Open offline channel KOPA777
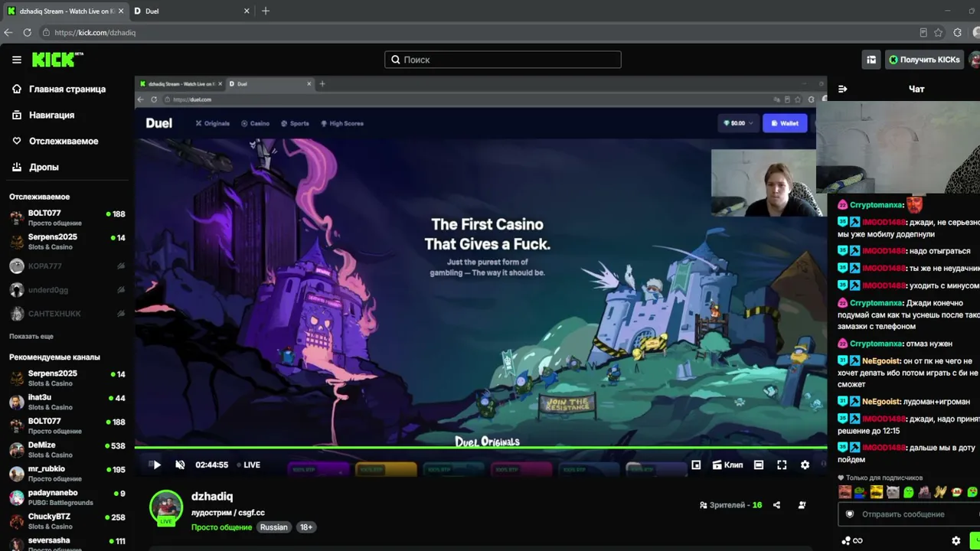 click(67, 266)
